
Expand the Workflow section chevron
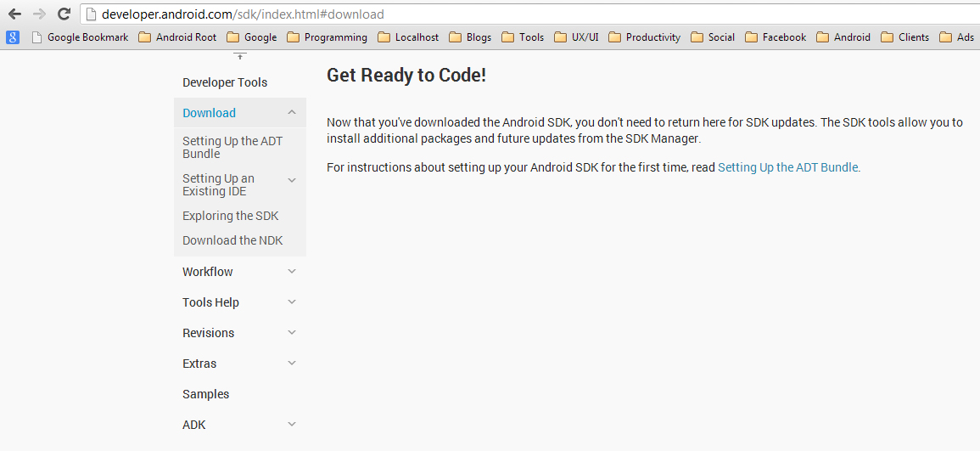(291, 272)
